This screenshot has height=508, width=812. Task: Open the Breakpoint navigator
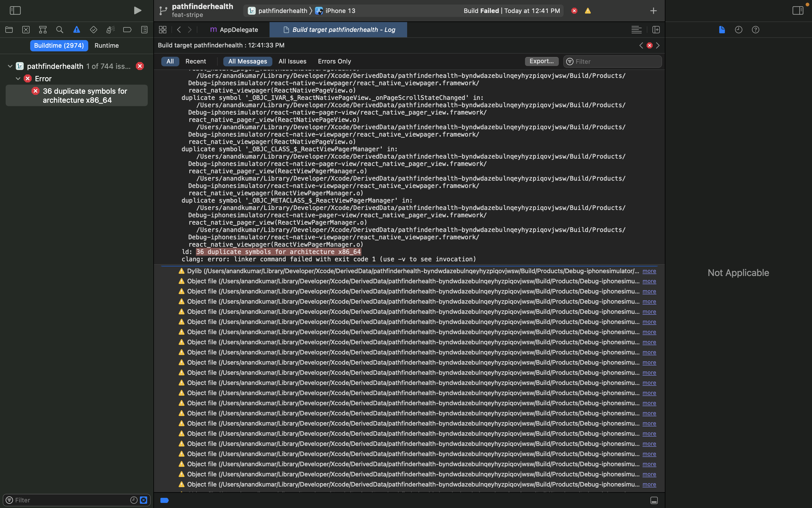[127, 30]
